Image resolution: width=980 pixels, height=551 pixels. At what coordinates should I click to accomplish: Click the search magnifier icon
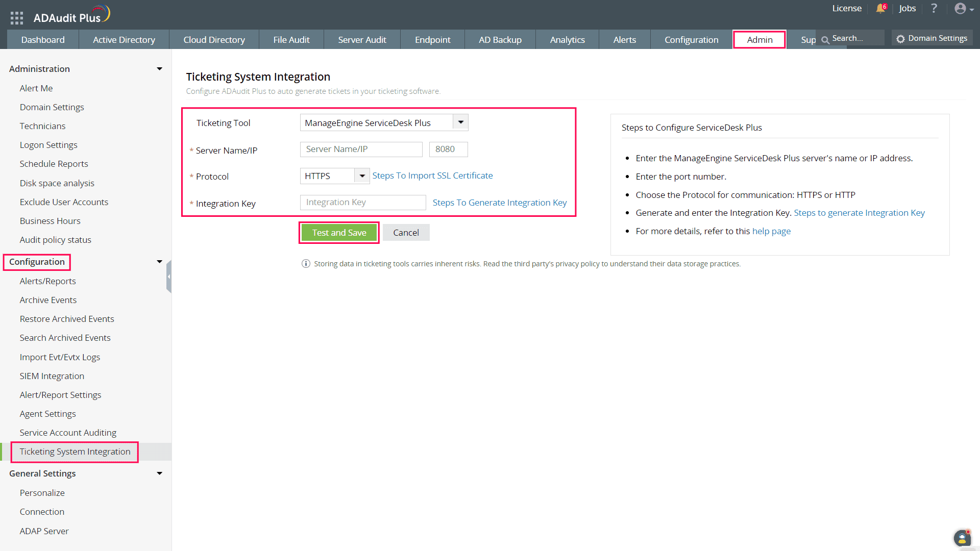[825, 40]
